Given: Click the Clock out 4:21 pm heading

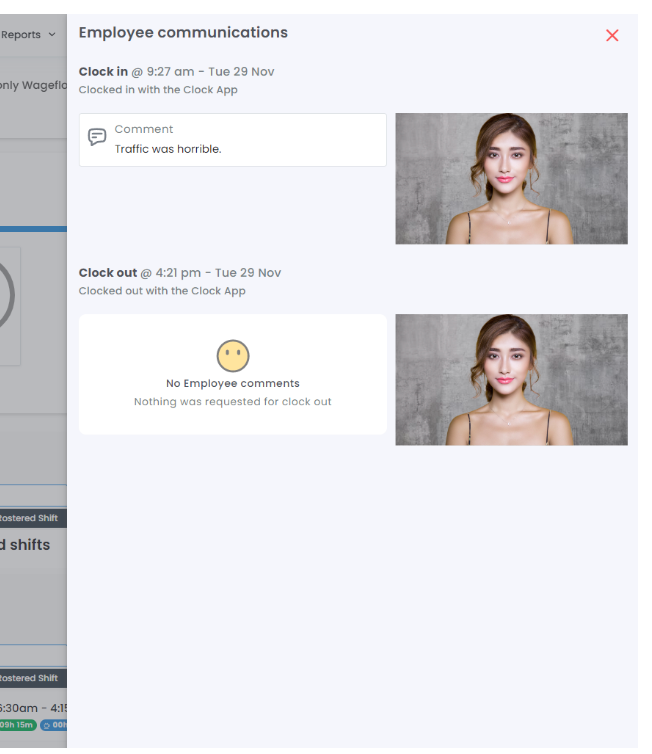Looking at the screenshot, I should tap(180, 273).
